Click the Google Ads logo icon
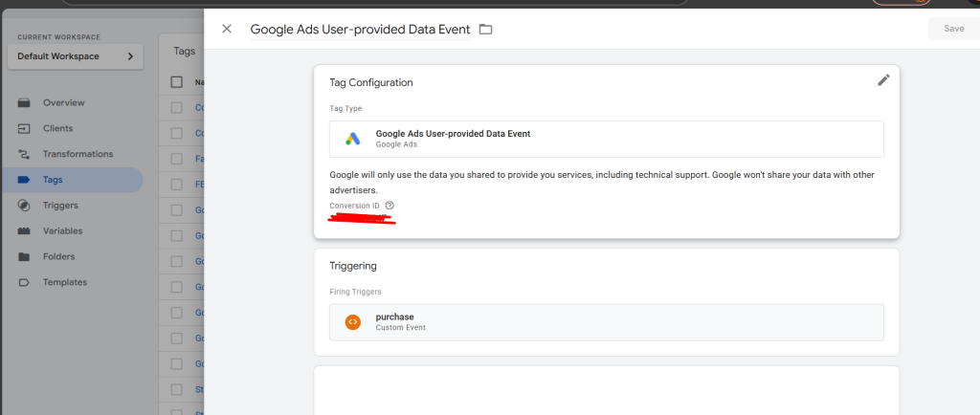 coord(352,139)
